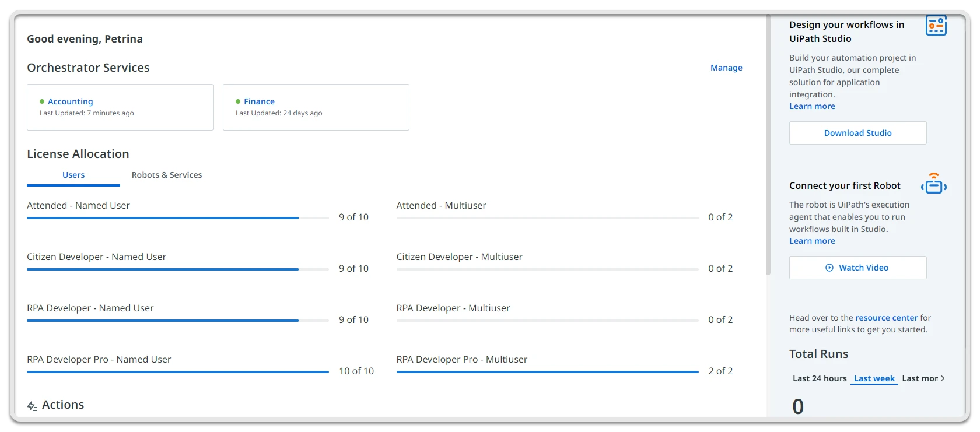Select the Last month runs tab
The image size is (980, 432).
click(920, 378)
